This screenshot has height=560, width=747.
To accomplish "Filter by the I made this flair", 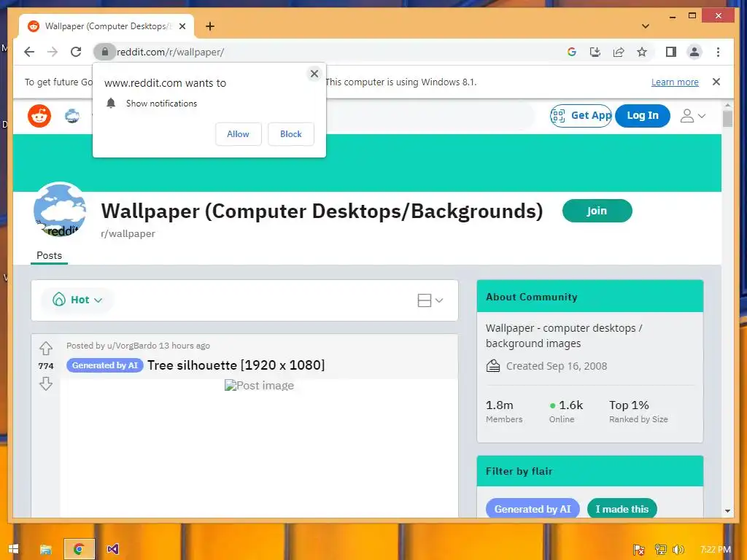I will 622,509.
